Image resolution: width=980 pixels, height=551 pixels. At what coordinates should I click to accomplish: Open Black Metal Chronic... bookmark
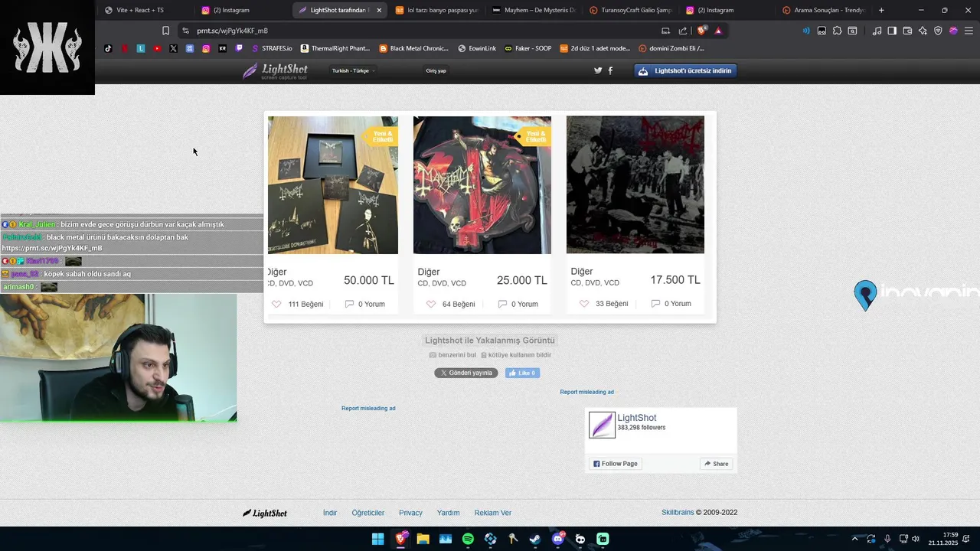414,48
